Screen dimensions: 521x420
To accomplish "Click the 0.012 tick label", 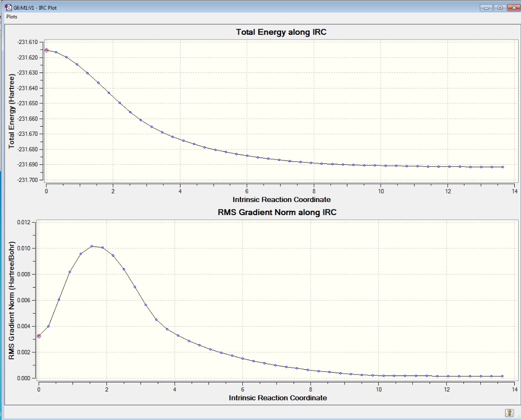I will tap(24, 222).
